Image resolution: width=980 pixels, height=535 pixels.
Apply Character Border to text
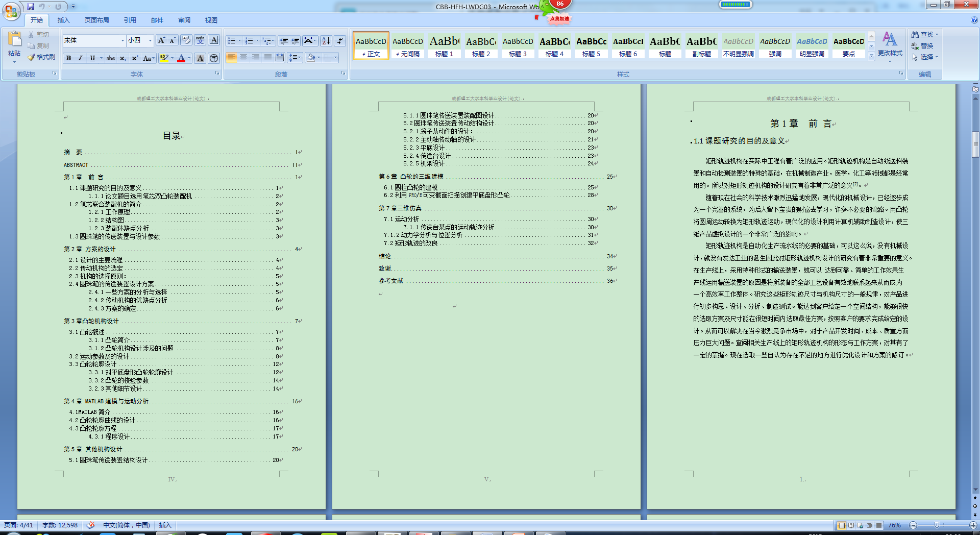tap(214, 40)
